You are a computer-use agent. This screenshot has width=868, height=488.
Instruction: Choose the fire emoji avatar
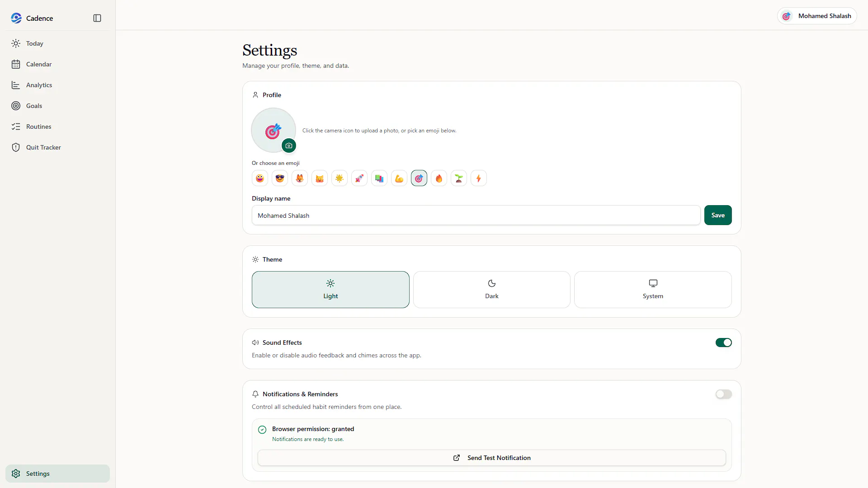click(x=439, y=178)
